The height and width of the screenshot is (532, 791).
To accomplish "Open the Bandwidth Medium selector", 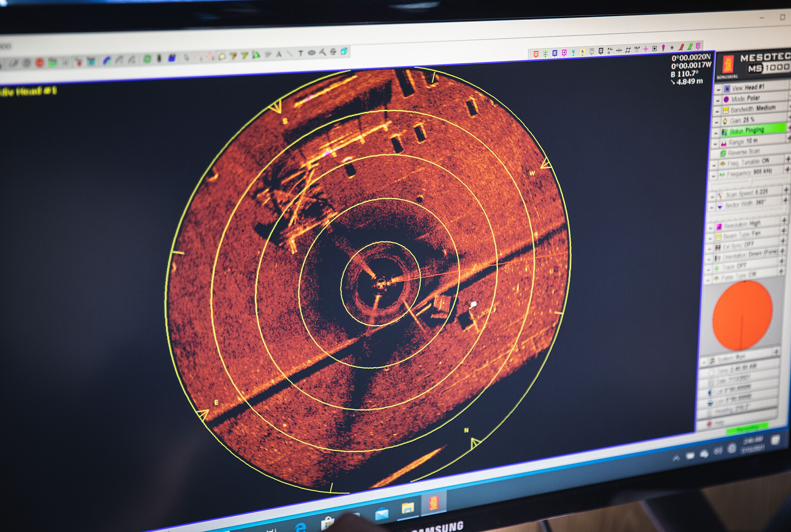I will tap(753, 109).
